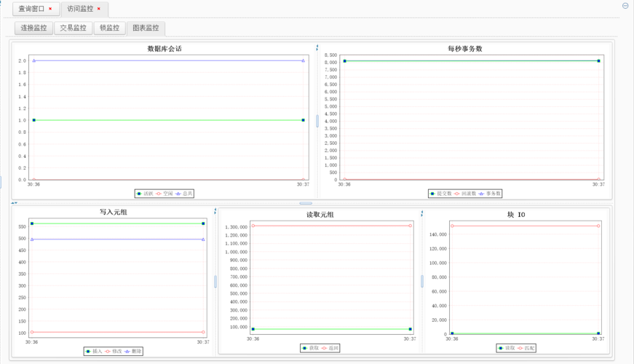The height and width of the screenshot is (364, 634).
Task: Click blue 总共 triangle data point at left of 2.0
Action: (x=34, y=60)
